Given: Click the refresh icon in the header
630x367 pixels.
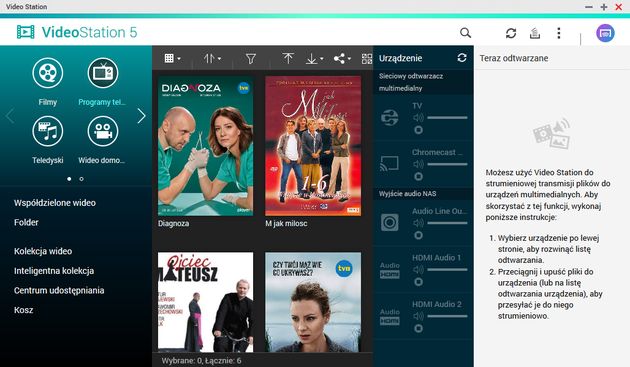Looking at the screenshot, I should 511,33.
